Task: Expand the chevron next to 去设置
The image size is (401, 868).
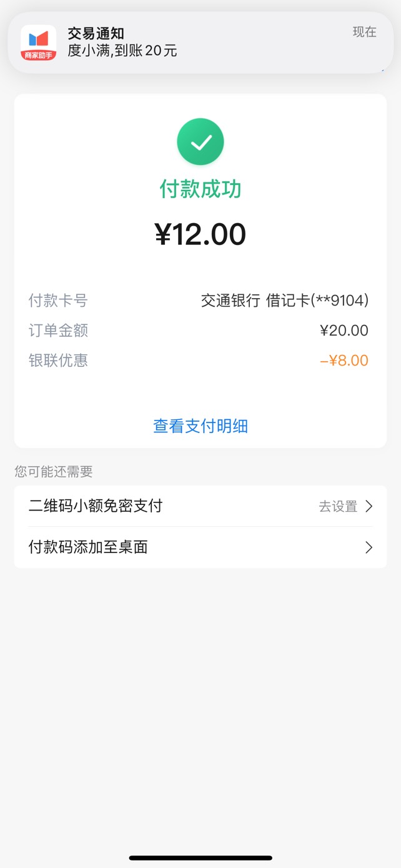Action: point(369,506)
